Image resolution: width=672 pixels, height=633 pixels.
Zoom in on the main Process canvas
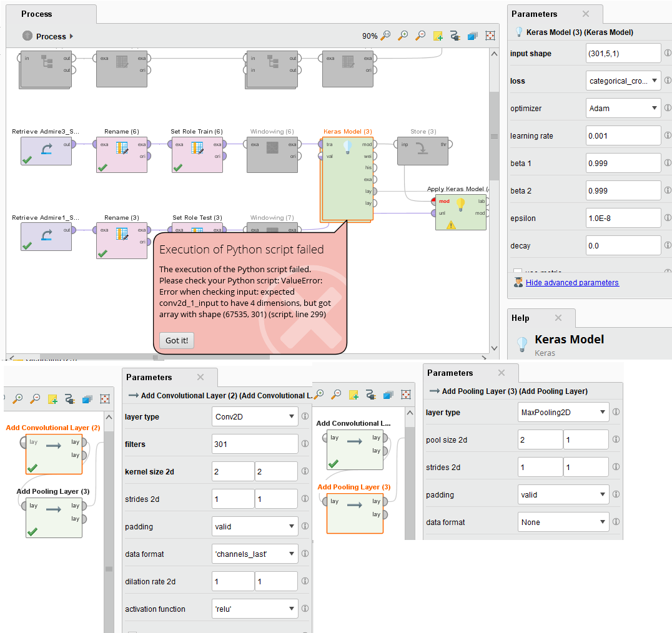pyautogui.click(x=403, y=36)
